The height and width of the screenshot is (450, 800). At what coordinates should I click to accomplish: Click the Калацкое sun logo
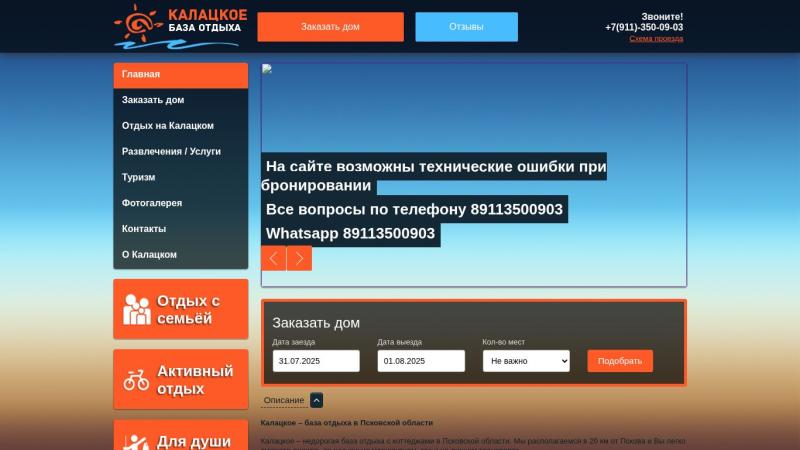click(x=181, y=26)
